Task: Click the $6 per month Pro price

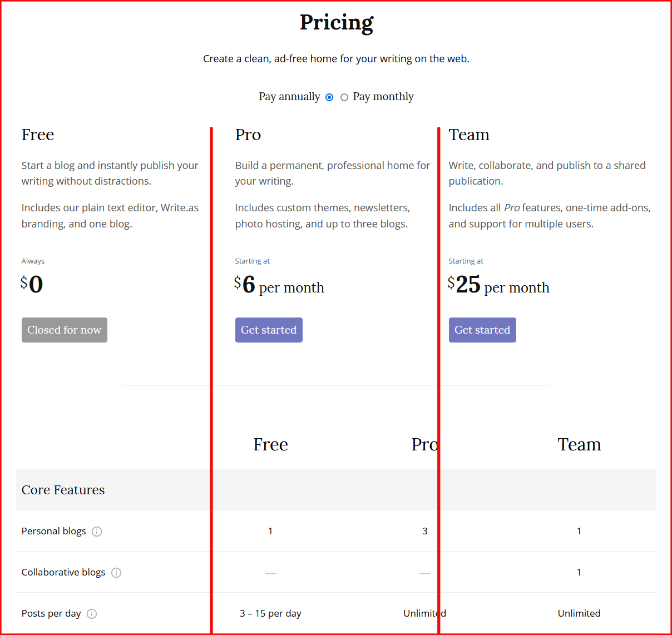Action: tap(279, 285)
